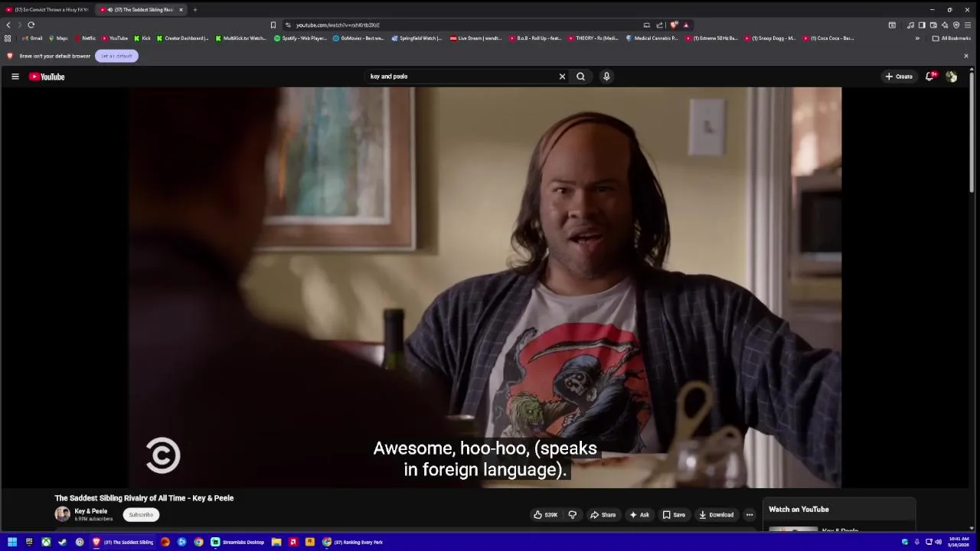The height and width of the screenshot is (551, 980).
Task: Pause the video by clicking the player
Action: coord(485,287)
